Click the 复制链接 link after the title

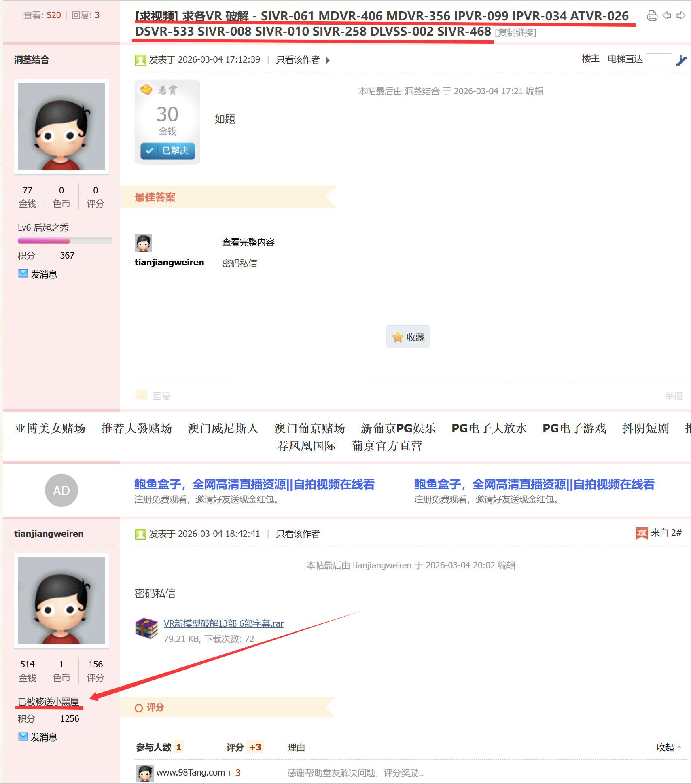[x=515, y=33]
